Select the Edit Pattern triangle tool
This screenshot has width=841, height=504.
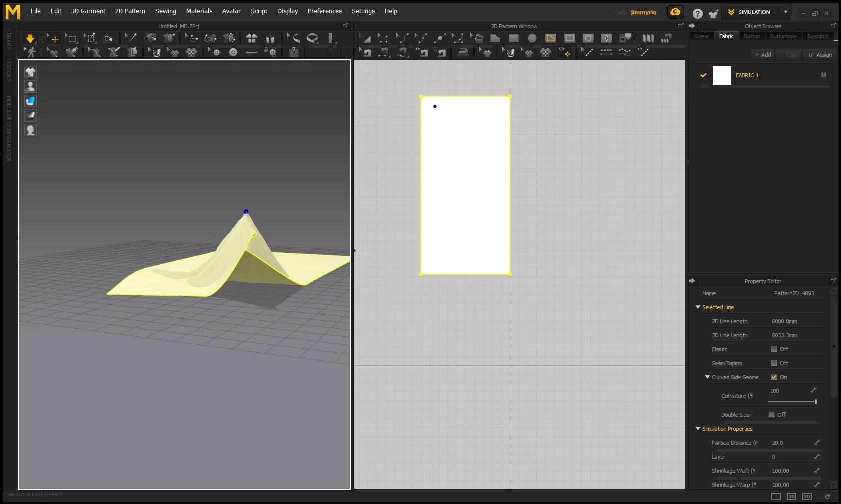click(x=365, y=38)
